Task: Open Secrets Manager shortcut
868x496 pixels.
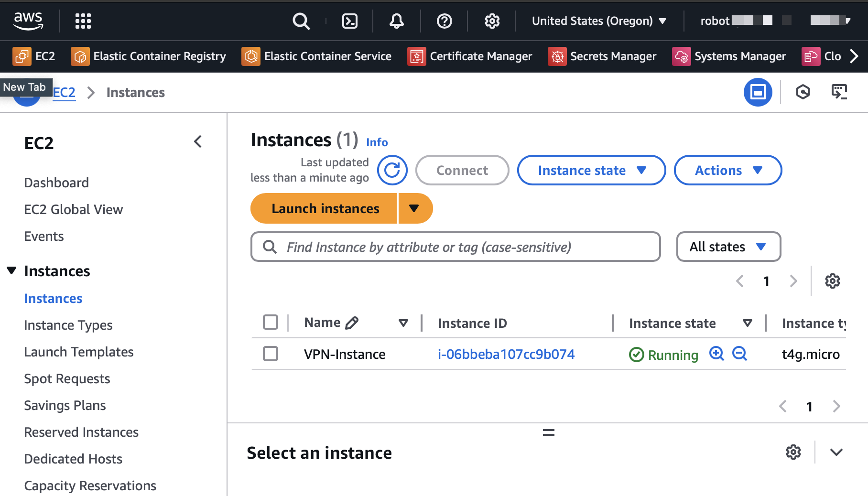Action: tap(602, 56)
